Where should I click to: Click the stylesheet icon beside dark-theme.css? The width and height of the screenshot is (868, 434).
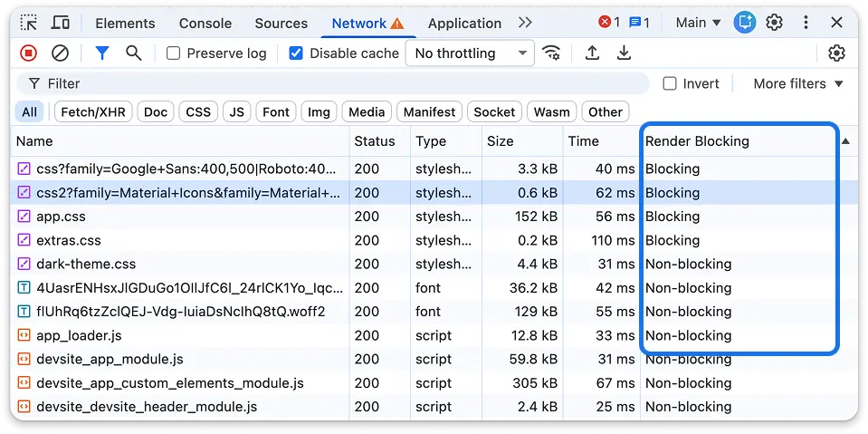click(x=24, y=264)
